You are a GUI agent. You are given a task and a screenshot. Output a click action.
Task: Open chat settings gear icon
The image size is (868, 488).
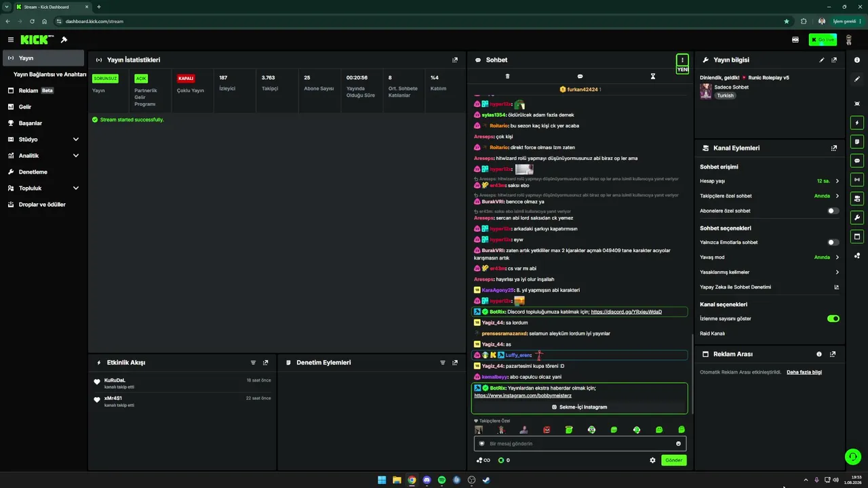653,460
